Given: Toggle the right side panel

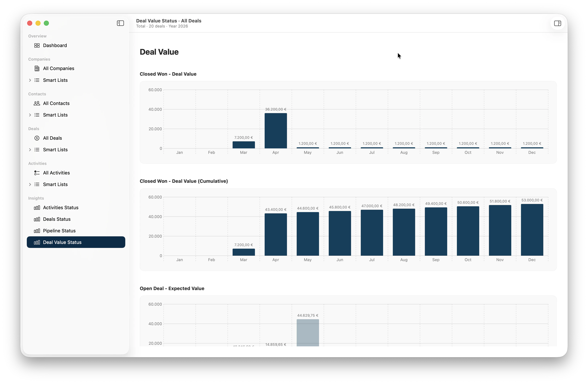Looking at the screenshot, I should [558, 23].
